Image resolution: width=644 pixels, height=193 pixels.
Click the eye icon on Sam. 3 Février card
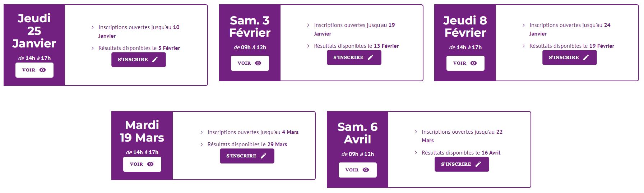(258, 63)
